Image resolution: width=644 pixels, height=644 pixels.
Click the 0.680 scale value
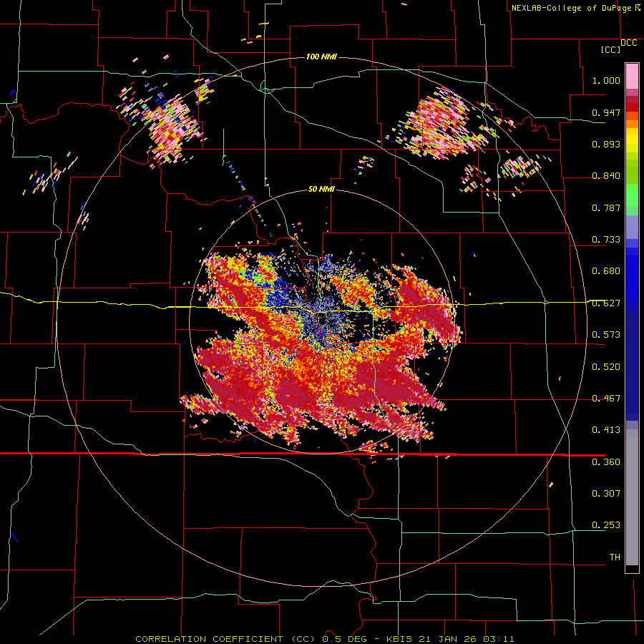606,271
